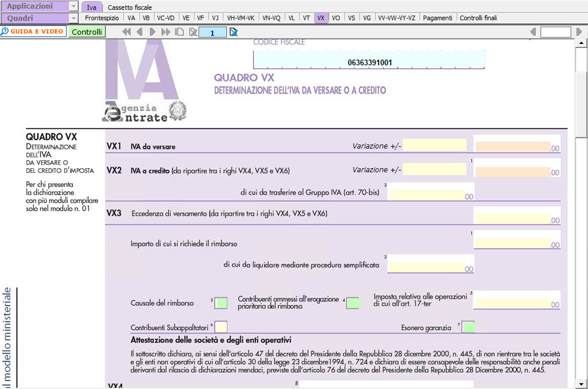Click the VX2 IVA a credito amount field

coord(513,172)
